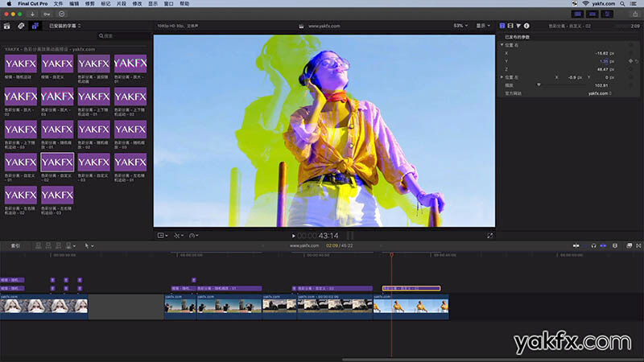Open the Transitions browser icon
Image resolution: width=644 pixels, height=362 pixels.
coord(638,246)
